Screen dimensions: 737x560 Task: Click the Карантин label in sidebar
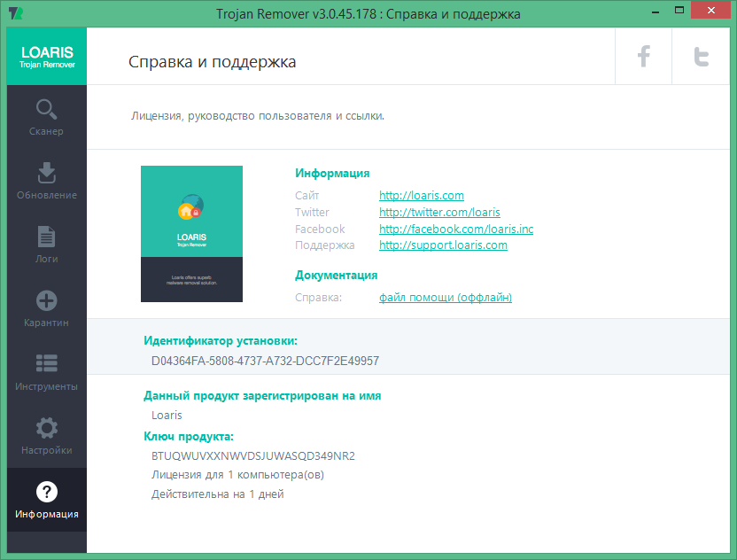click(x=47, y=323)
